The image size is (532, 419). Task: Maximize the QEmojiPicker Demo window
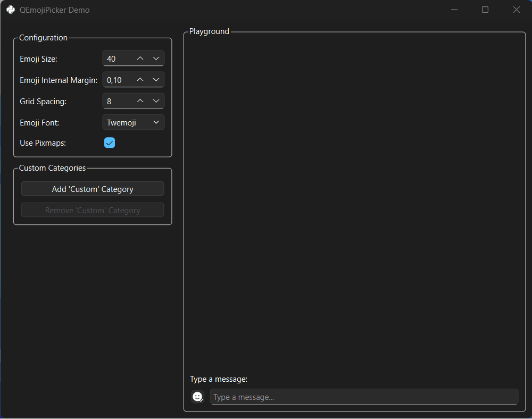pyautogui.click(x=485, y=10)
